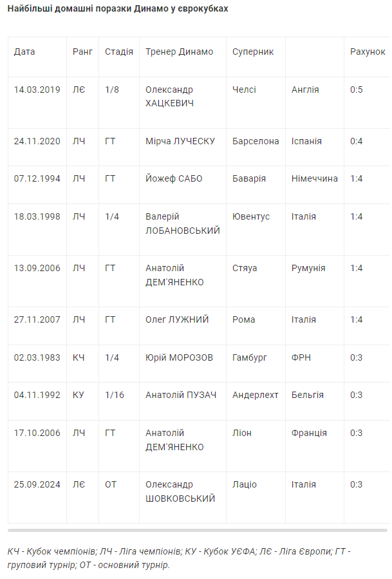Select the Барселона opponent cell
392x579 pixels.
[256, 141]
